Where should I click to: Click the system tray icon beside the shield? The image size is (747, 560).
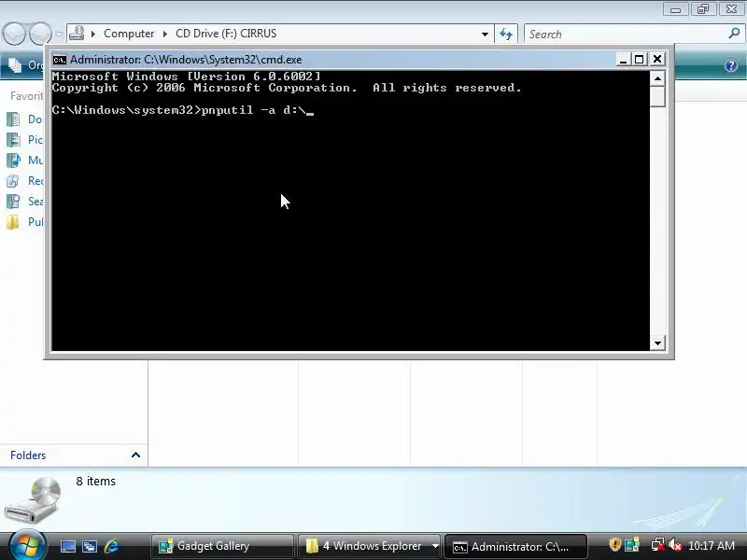(632, 544)
